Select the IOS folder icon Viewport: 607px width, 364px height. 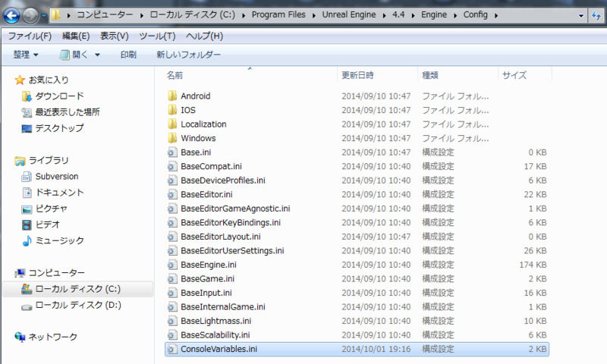tap(172, 110)
